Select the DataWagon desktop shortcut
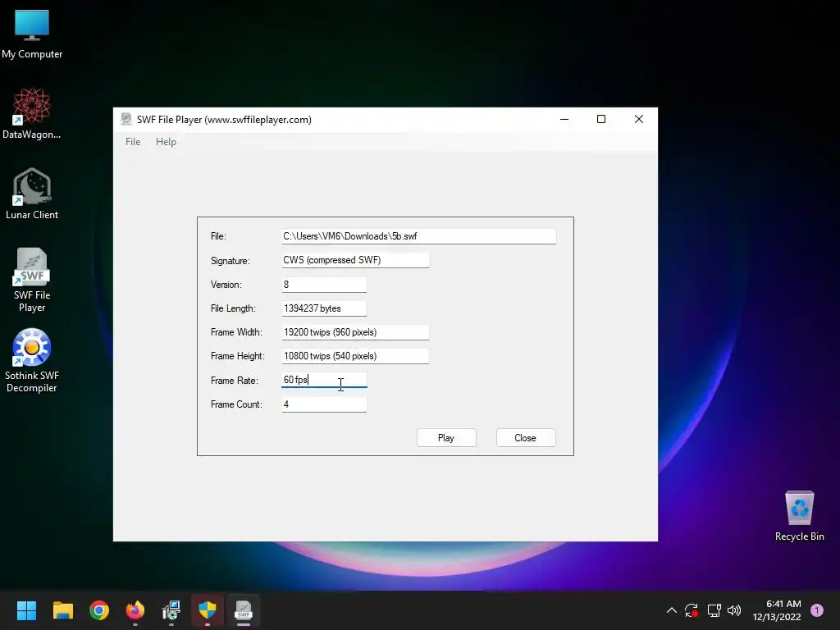The image size is (840, 630). coord(32,114)
